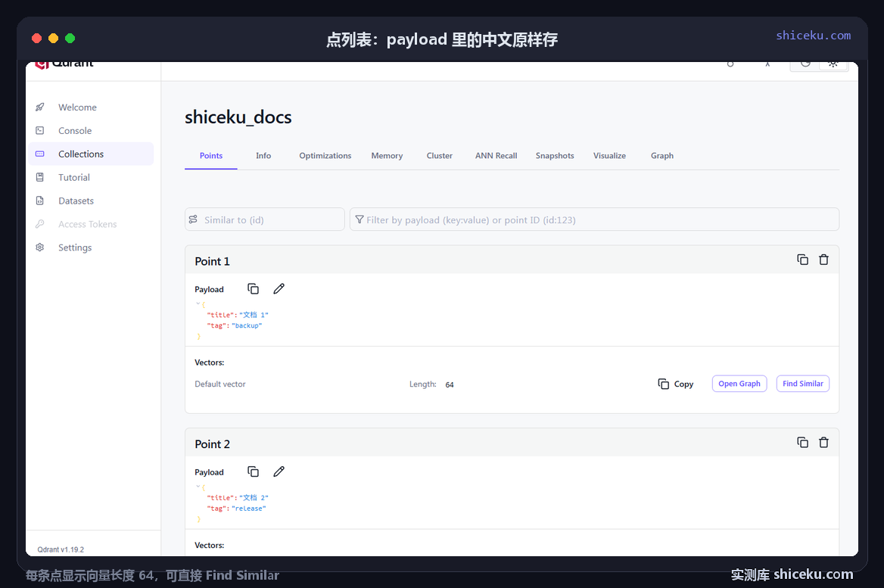The image size is (884, 588).
Task: Click the funnel filter icon
Action: point(360,219)
